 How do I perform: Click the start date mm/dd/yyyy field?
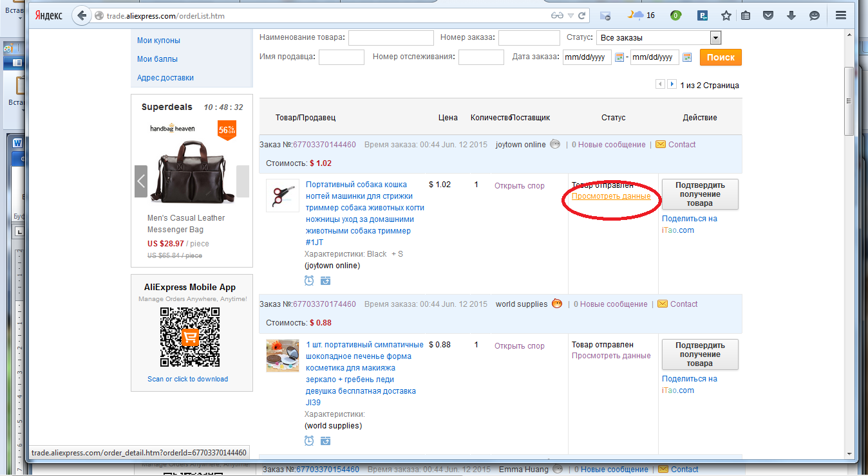coord(587,57)
